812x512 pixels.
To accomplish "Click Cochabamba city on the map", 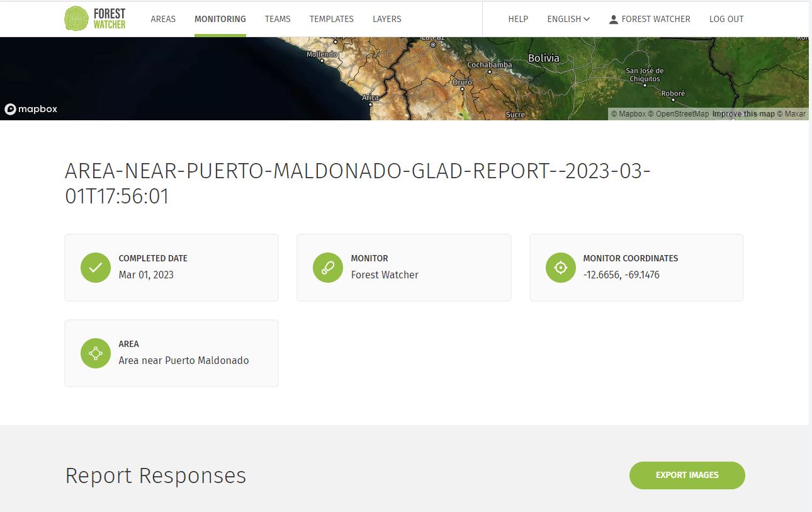I will [x=490, y=65].
